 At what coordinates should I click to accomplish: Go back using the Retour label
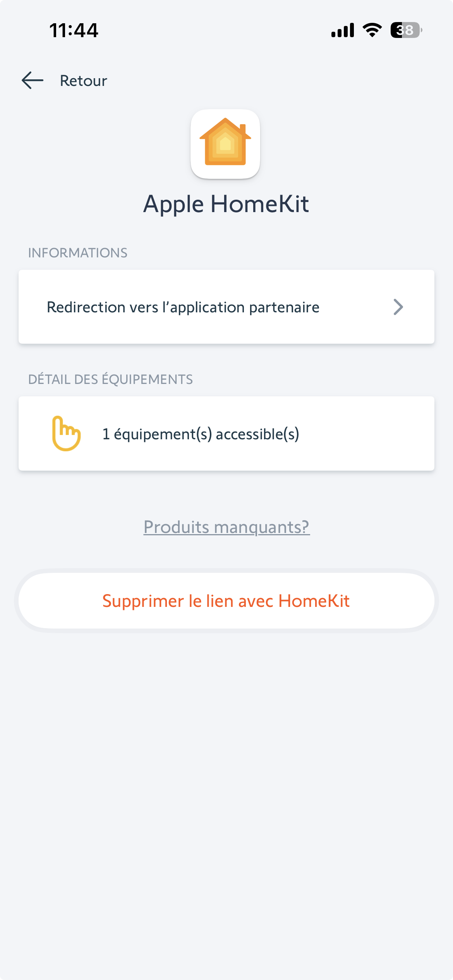click(x=83, y=81)
